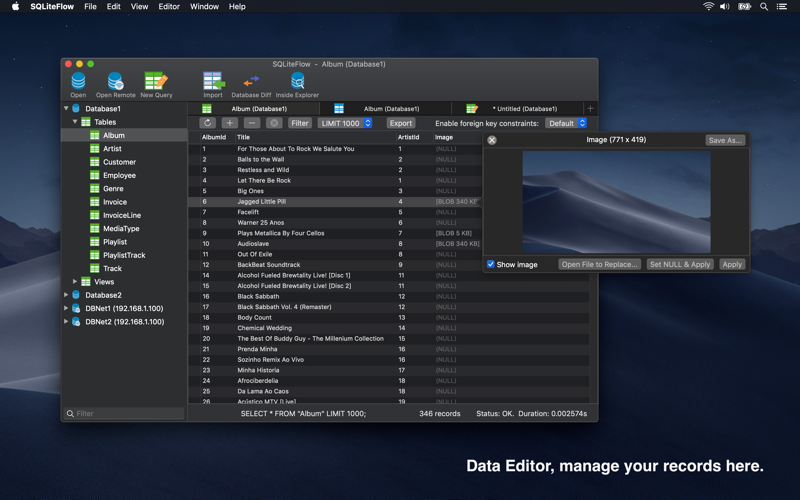The height and width of the screenshot is (500, 800).
Task: Switch to the first Album (Database1) tab
Action: pos(254,108)
